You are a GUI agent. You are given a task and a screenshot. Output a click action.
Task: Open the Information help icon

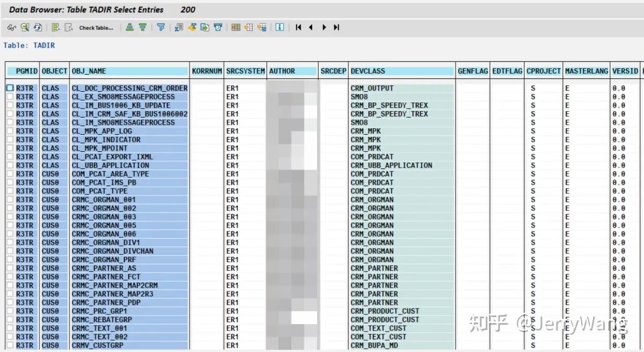click(x=279, y=27)
